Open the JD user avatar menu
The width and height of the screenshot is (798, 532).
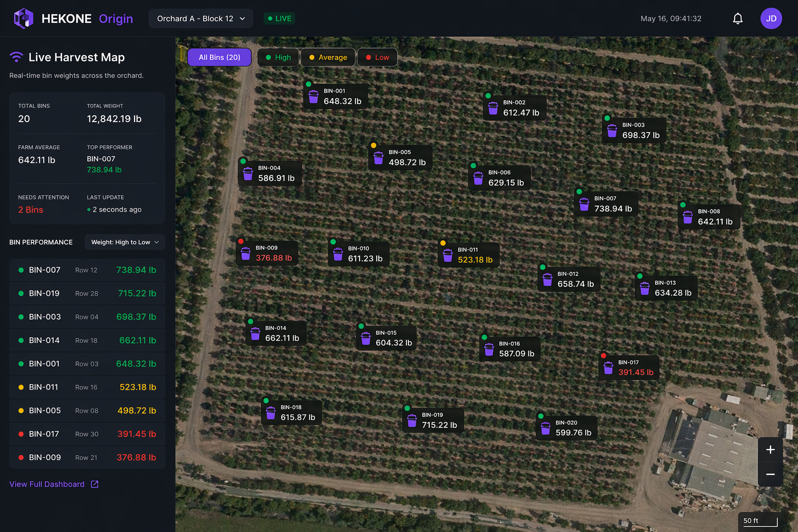click(x=771, y=19)
